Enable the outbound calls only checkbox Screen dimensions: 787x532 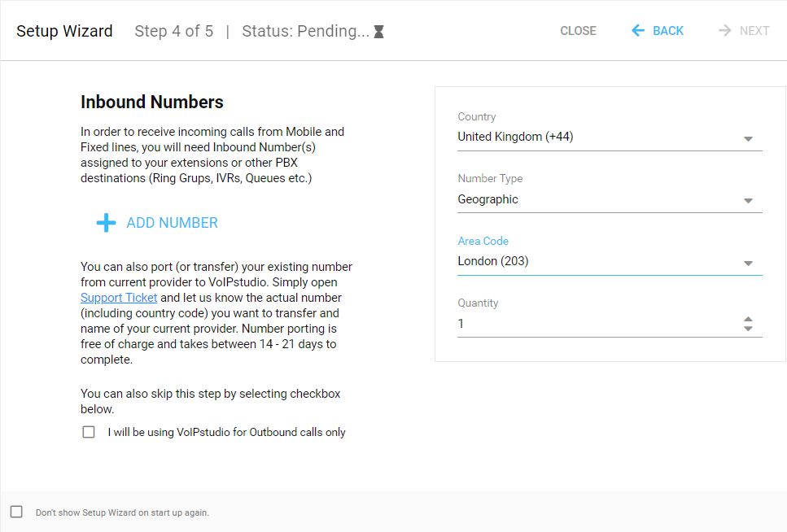[x=89, y=432]
